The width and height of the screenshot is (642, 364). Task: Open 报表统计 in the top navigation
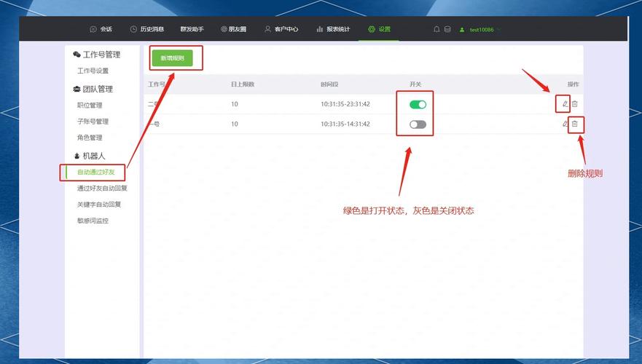point(333,29)
